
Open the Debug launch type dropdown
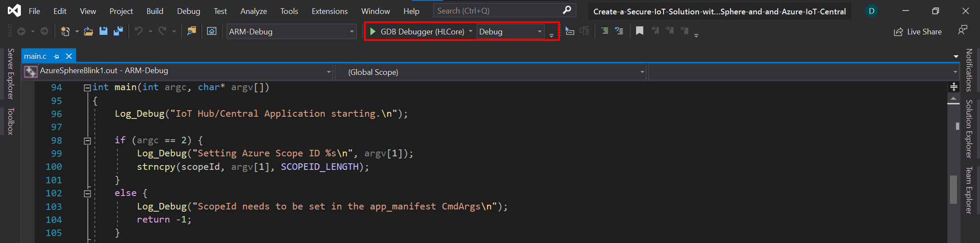(x=510, y=31)
